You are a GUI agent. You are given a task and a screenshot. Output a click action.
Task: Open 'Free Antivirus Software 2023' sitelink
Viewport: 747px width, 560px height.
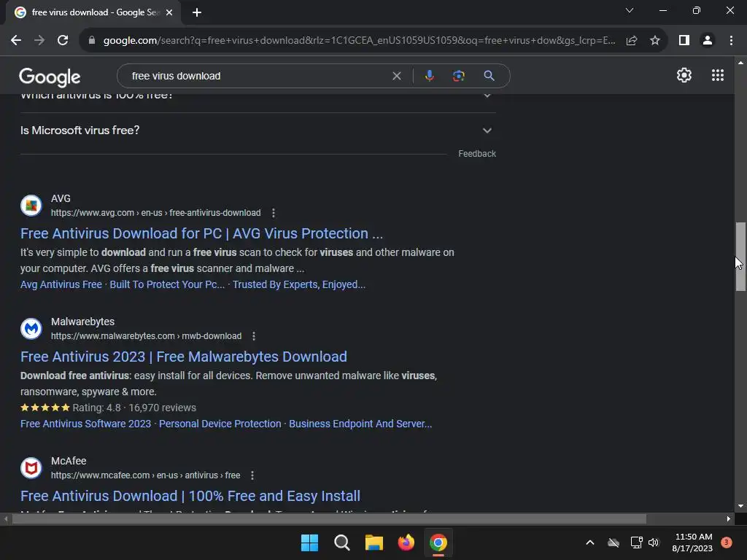(86, 424)
